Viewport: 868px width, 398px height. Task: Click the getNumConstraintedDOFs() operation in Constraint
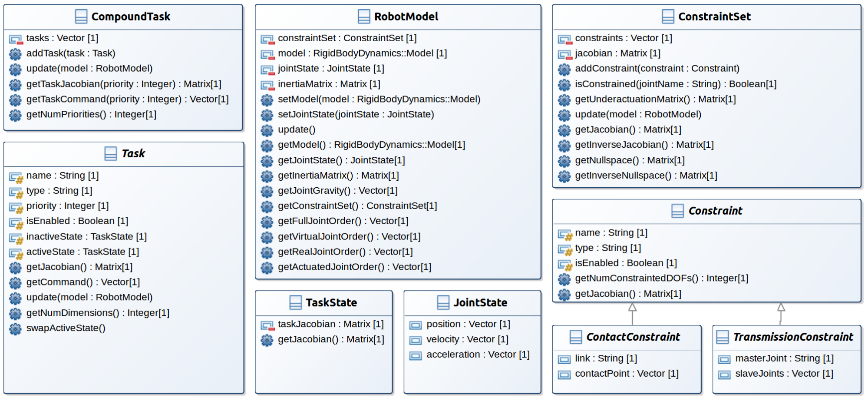[661, 278]
